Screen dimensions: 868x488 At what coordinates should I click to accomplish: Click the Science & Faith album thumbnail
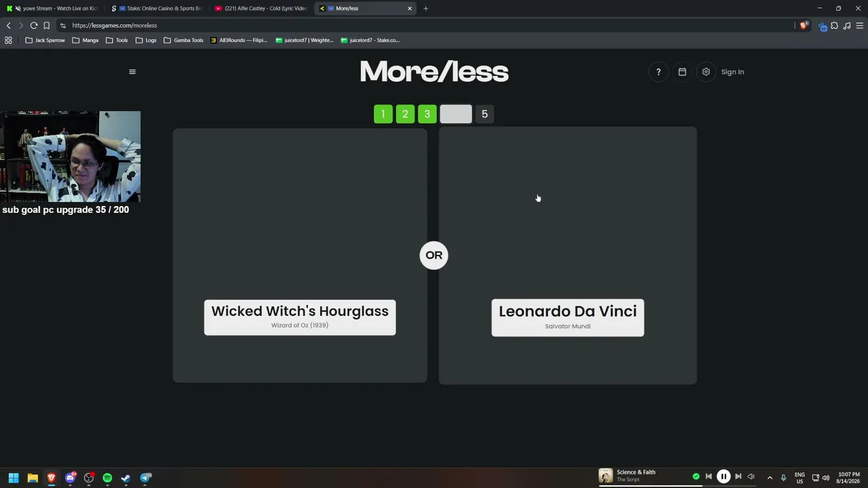[x=606, y=476]
